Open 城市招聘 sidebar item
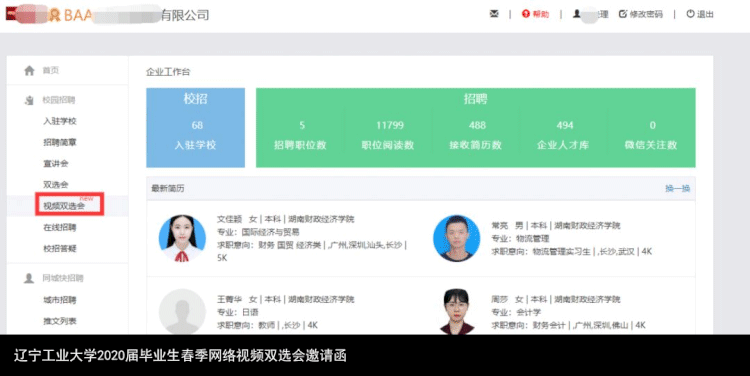 tap(60, 300)
